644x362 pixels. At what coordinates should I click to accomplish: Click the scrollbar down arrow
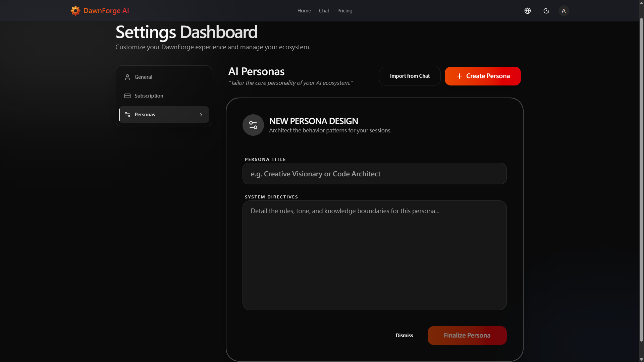pos(641,359)
